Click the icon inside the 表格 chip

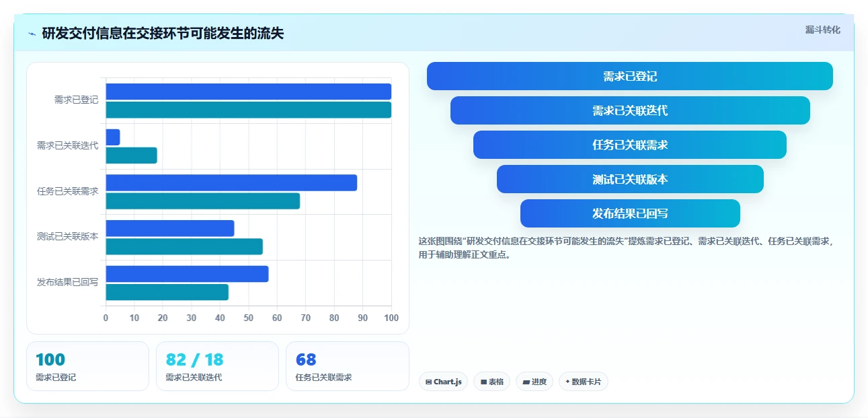tap(483, 382)
